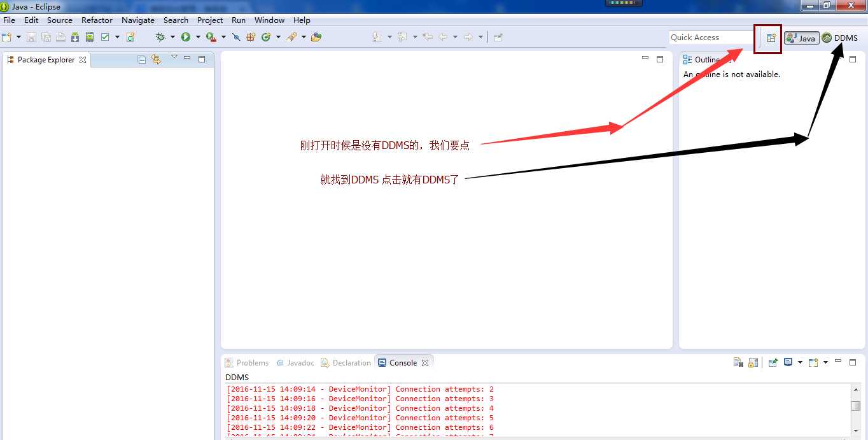This screenshot has width=868, height=440.
Task: Open the Navigate menu
Action: (x=138, y=20)
